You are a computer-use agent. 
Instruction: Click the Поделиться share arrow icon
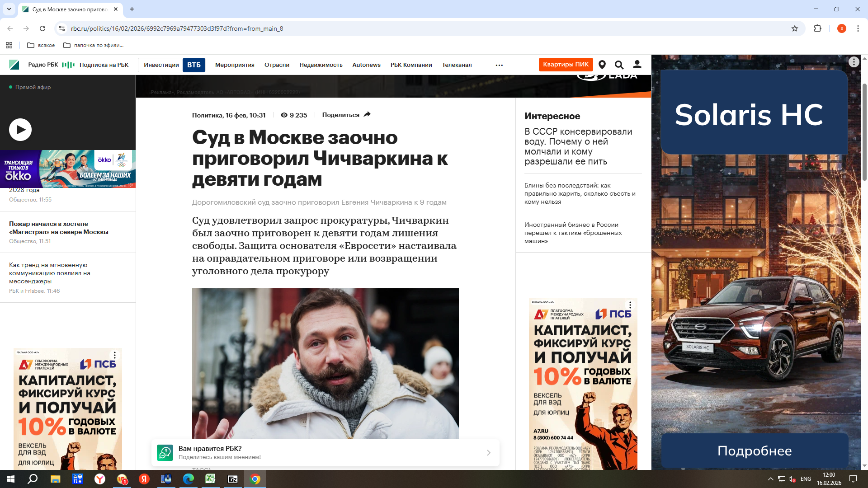point(367,115)
